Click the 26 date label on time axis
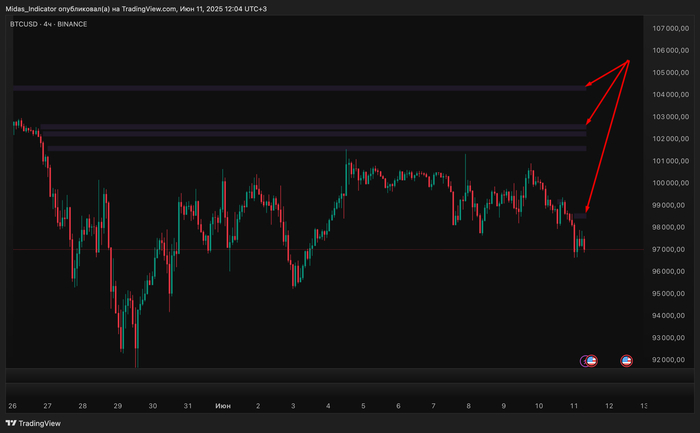This screenshot has width=700, height=433. pyautogui.click(x=12, y=406)
